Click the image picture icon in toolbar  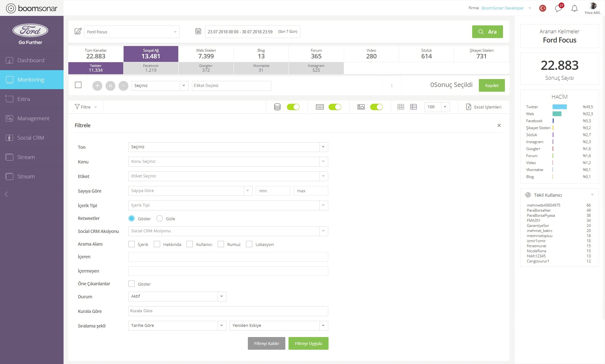[361, 107]
